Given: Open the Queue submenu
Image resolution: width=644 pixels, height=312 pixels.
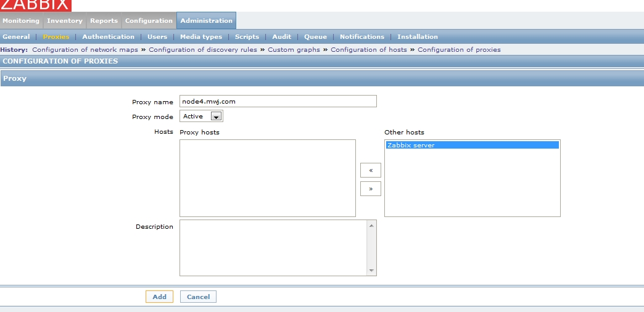Looking at the screenshot, I should 315,36.
